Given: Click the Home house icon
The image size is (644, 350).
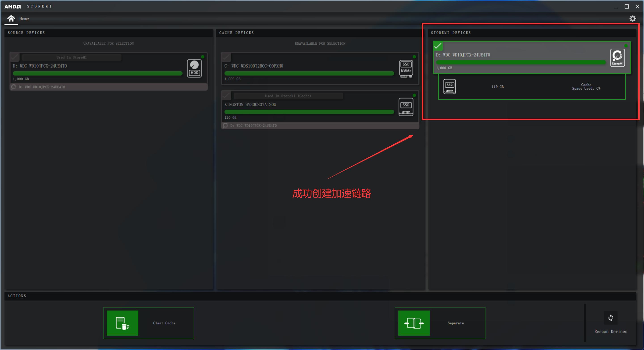Looking at the screenshot, I should [11, 19].
